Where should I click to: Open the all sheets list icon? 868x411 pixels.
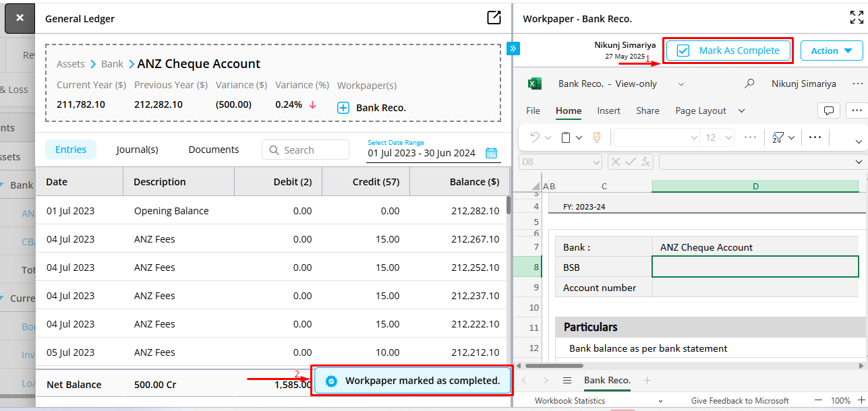coord(567,380)
